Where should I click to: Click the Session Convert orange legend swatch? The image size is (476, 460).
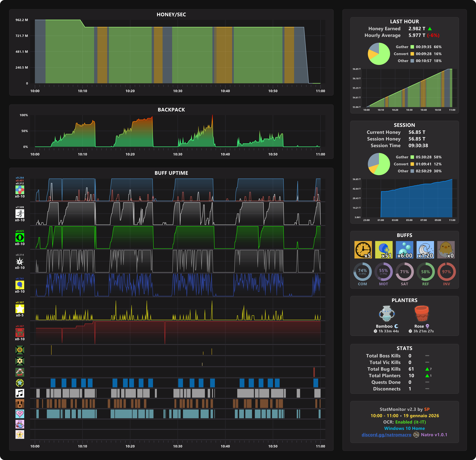pyautogui.click(x=412, y=164)
